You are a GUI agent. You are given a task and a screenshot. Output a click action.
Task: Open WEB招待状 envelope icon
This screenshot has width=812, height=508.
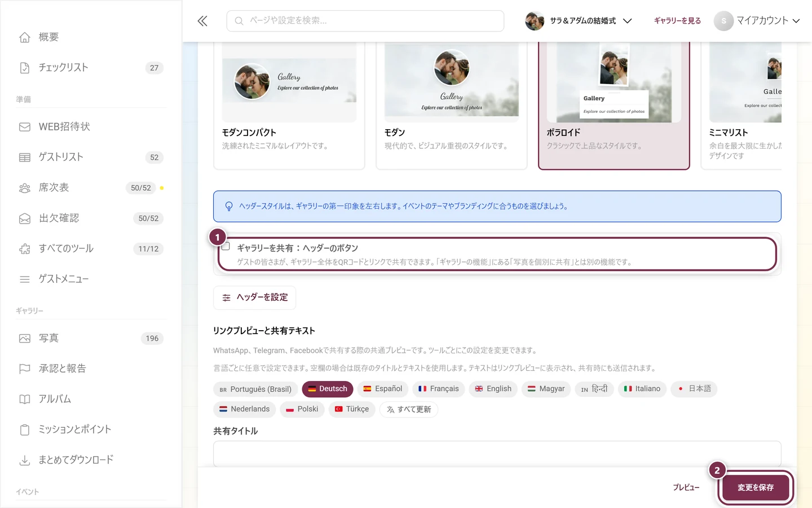(25, 127)
